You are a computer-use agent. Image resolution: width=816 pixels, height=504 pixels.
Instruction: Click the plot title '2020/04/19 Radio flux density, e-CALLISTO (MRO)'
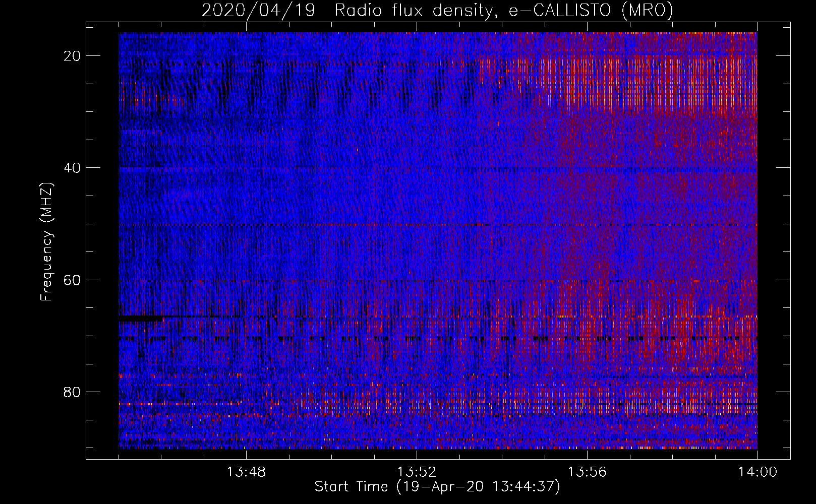(437, 10)
